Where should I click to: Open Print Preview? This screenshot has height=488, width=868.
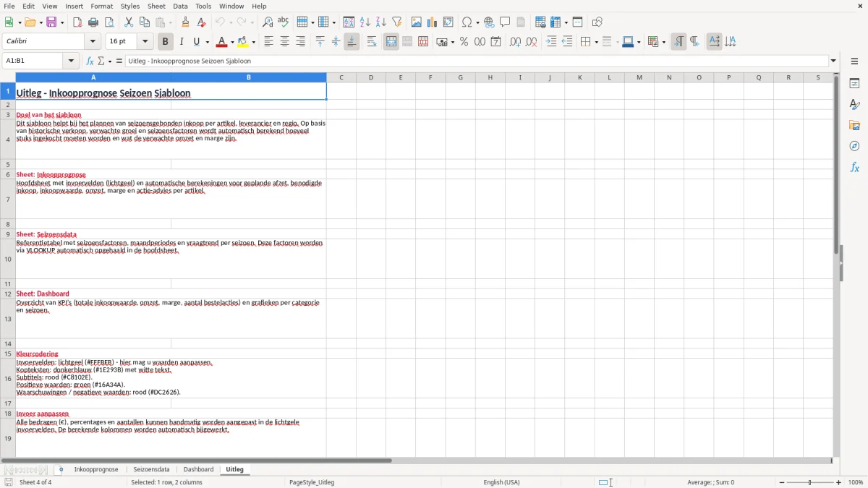point(109,22)
